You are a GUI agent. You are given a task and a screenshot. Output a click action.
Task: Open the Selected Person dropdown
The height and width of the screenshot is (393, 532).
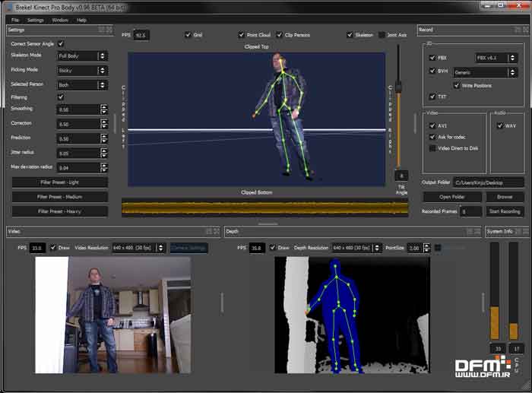click(82, 85)
